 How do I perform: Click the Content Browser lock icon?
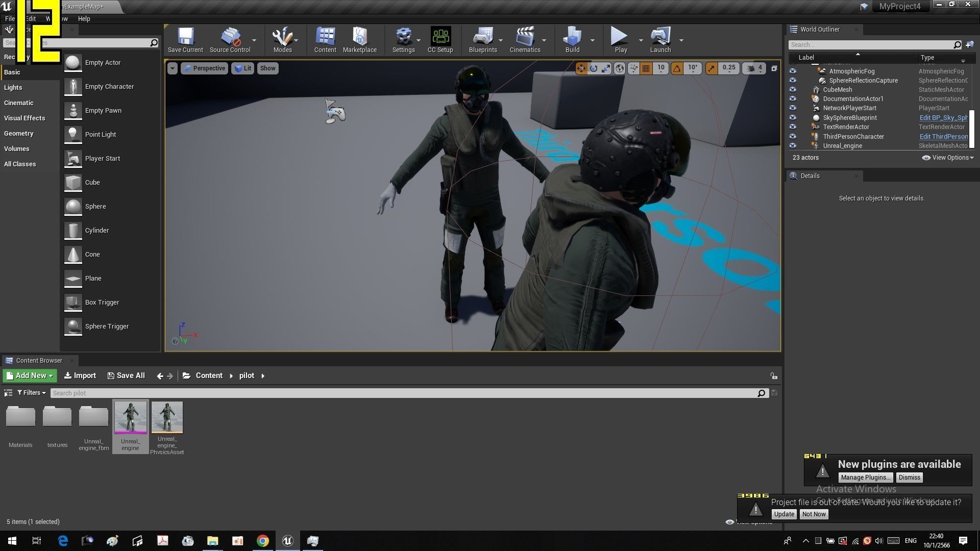774,376
